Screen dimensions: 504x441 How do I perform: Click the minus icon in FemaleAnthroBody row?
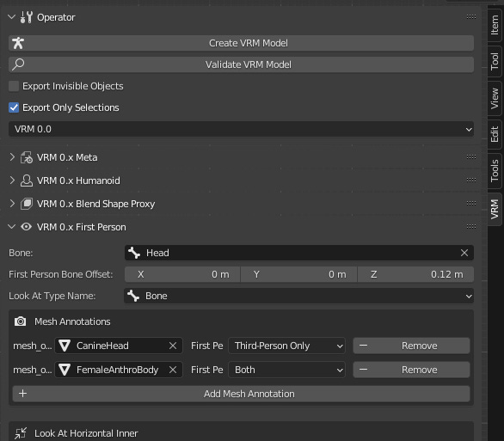pyautogui.click(x=363, y=370)
